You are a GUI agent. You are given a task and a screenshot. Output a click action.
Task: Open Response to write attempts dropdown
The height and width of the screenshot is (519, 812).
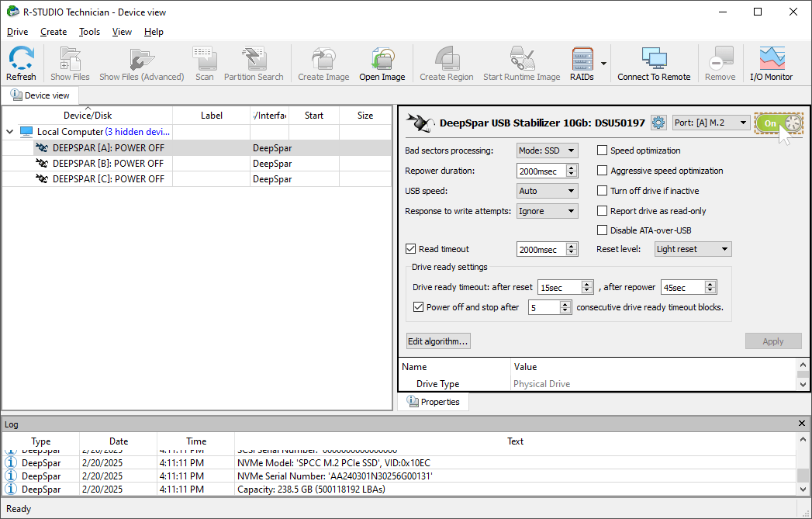[x=548, y=211]
